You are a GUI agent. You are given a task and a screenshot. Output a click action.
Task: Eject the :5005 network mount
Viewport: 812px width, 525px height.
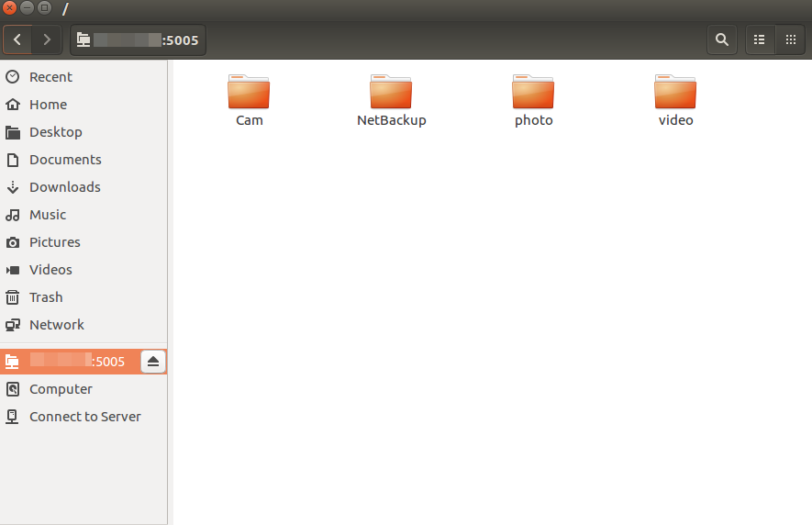click(x=153, y=362)
